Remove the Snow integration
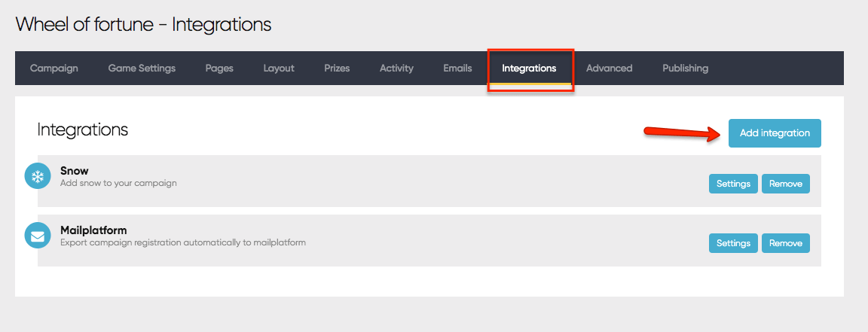This screenshot has width=868, height=332. pyautogui.click(x=786, y=184)
